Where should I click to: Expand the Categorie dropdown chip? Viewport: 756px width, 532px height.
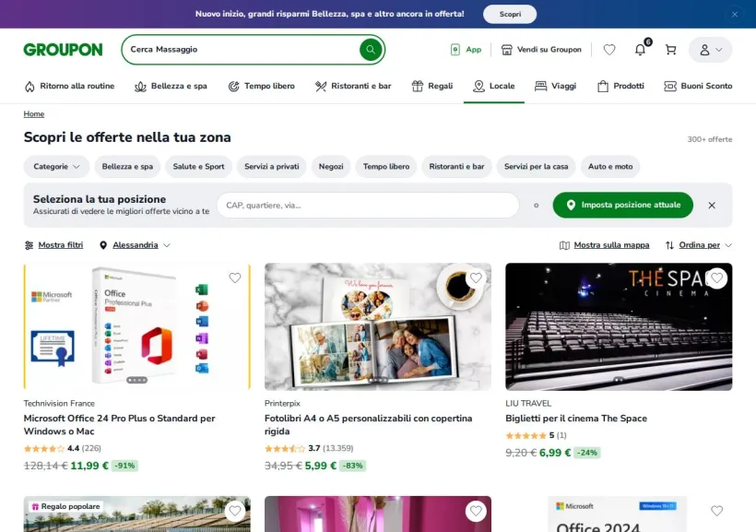point(56,166)
